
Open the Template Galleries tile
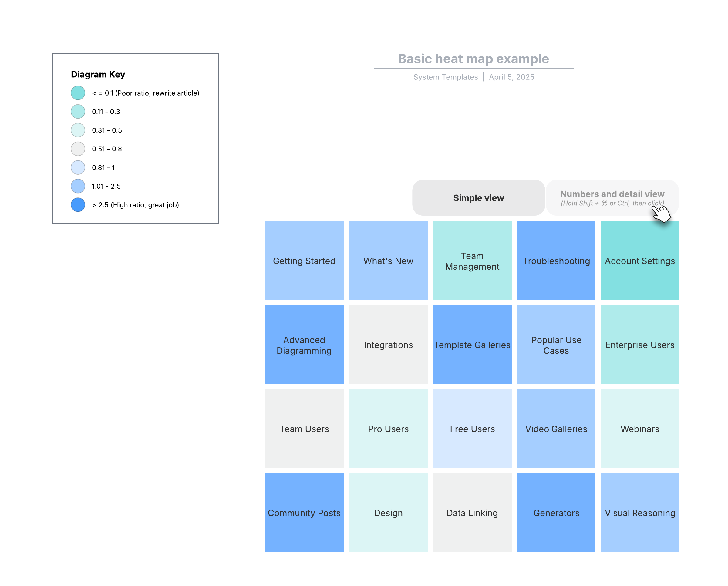[472, 344]
